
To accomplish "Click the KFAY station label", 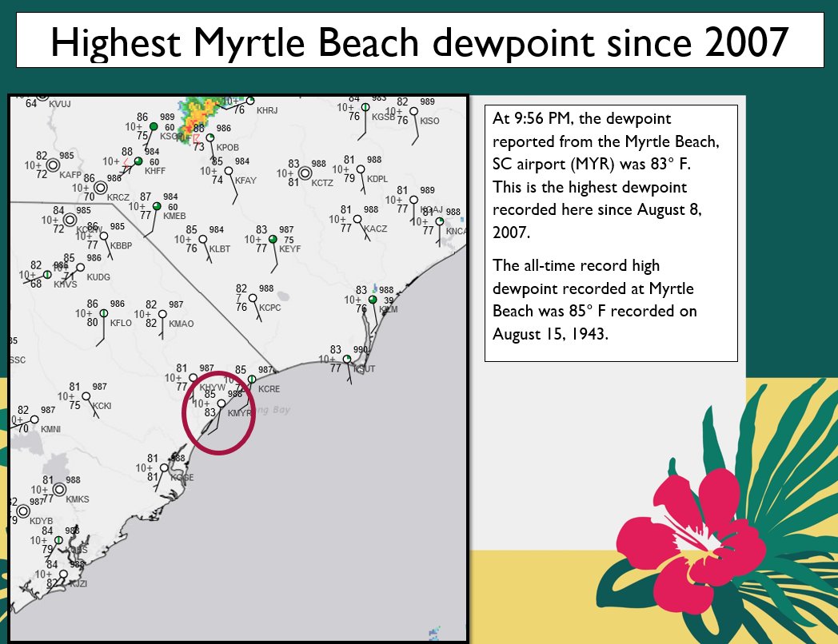I will coord(245,181).
